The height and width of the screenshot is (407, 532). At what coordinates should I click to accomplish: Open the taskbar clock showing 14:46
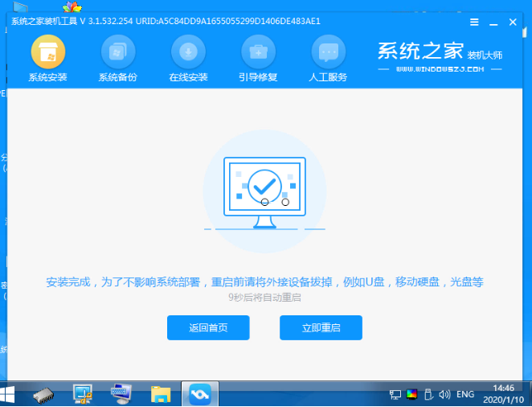tap(505, 394)
